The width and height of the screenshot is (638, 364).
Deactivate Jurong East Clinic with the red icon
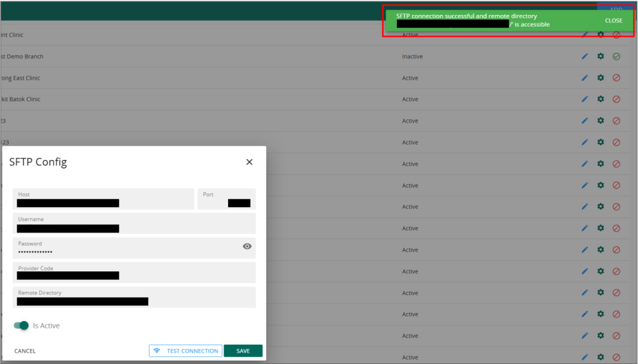[x=616, y=78]
